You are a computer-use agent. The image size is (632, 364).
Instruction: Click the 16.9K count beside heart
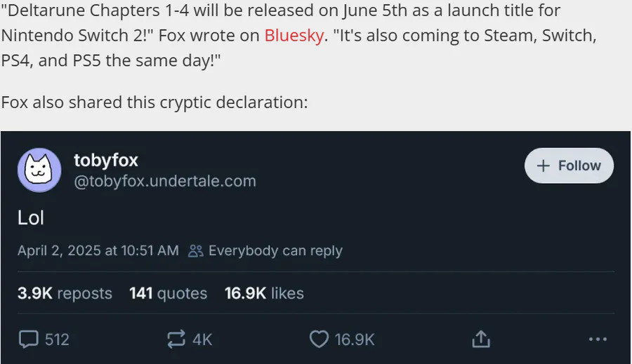click(x=355, y=339)
